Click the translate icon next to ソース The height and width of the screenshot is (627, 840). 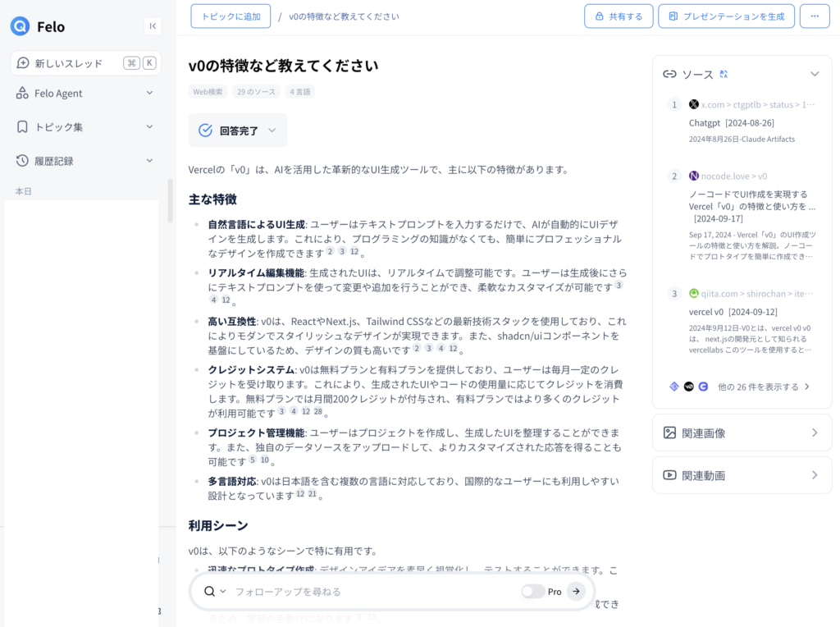tap(724, 74)
